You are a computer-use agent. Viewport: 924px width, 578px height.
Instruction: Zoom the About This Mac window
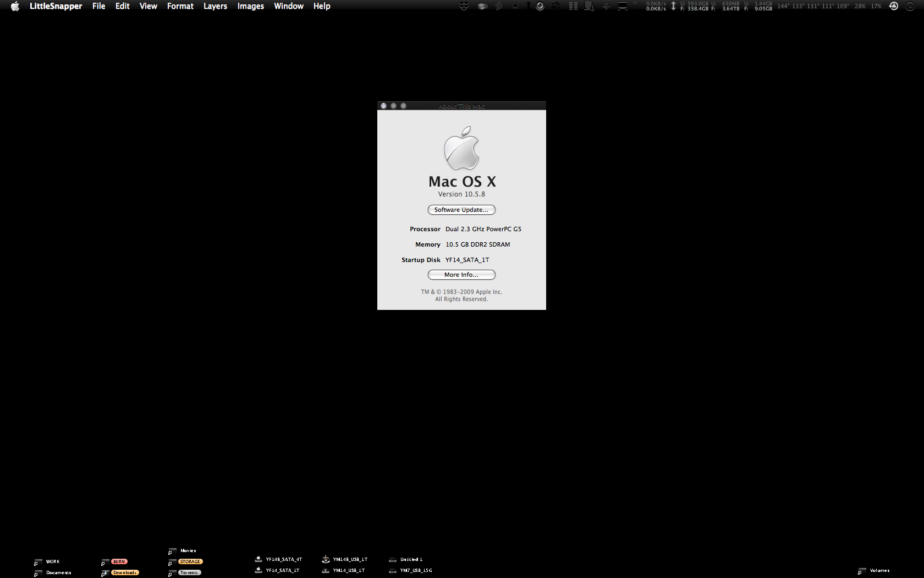403,106
